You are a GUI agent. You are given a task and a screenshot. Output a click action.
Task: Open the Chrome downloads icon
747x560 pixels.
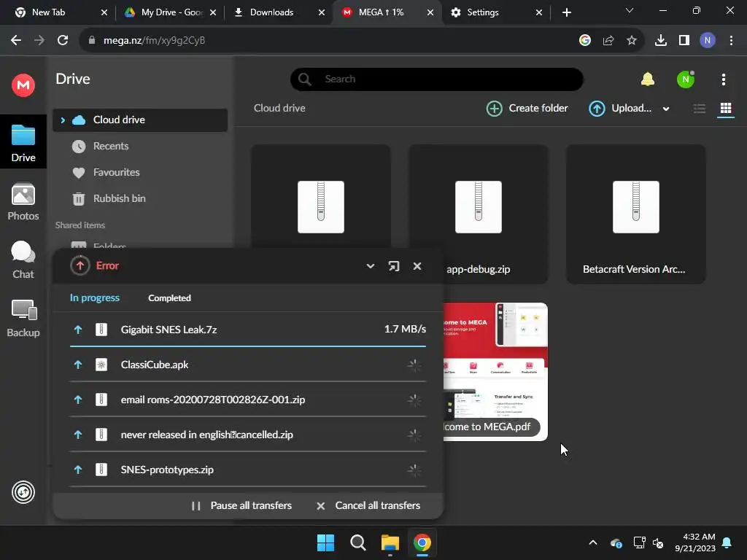click(661, 41)
